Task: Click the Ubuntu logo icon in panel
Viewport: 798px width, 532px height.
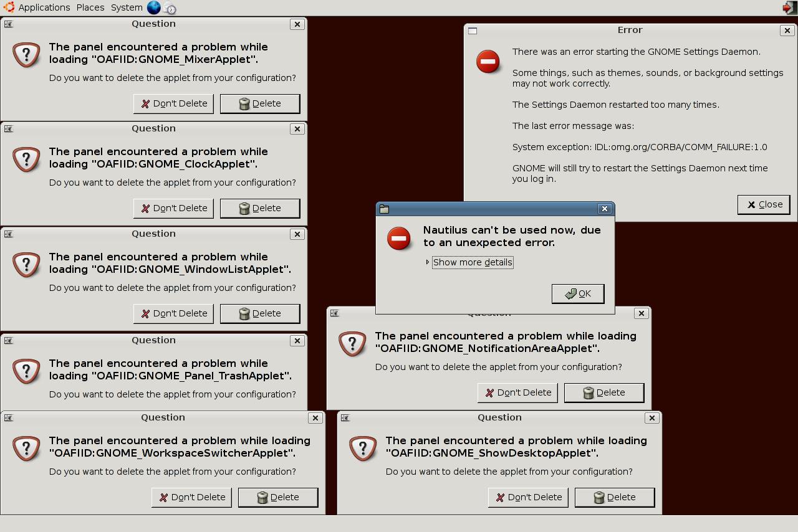Action: 9,7
